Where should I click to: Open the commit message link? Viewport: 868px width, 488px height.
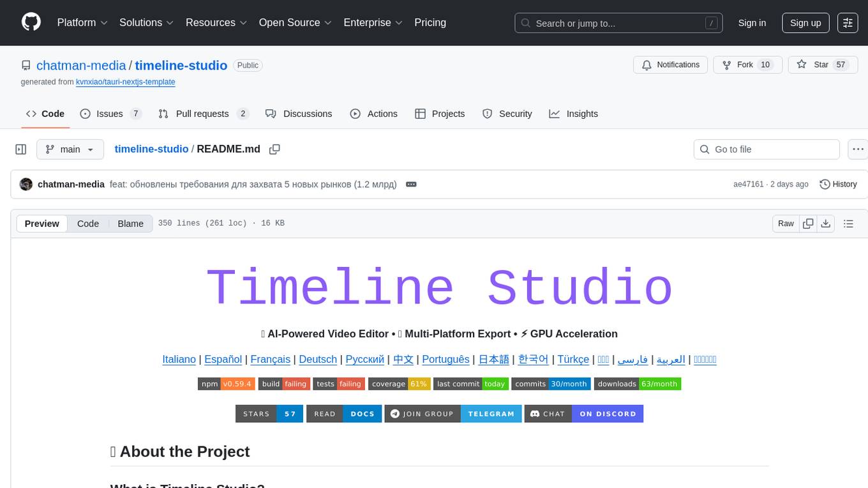tap(253, 184)
